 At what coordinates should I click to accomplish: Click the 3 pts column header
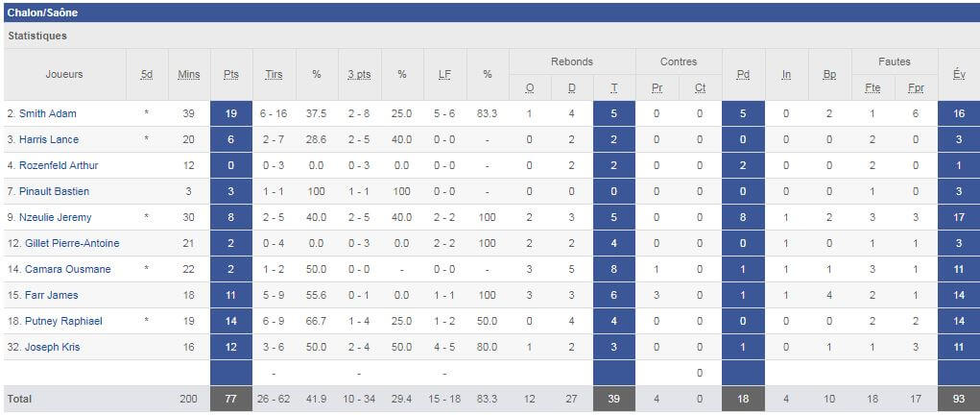click(x=360, y=74)
